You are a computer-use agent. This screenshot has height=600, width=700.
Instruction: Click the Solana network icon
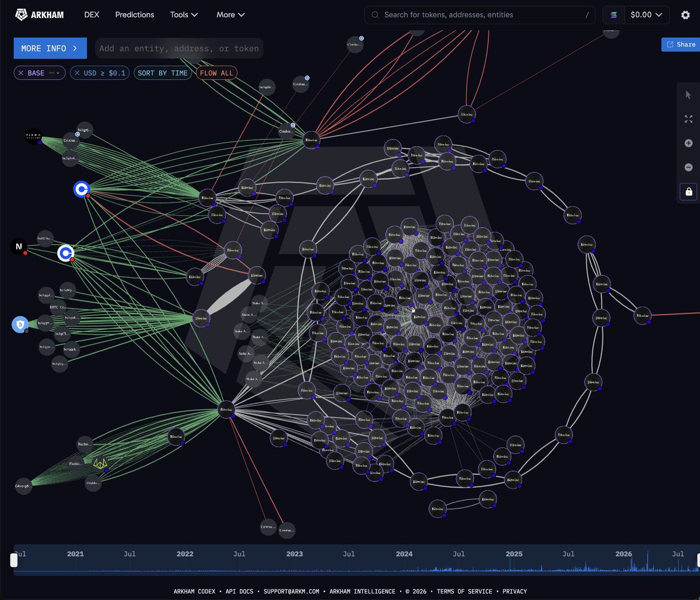click(614, 15)
